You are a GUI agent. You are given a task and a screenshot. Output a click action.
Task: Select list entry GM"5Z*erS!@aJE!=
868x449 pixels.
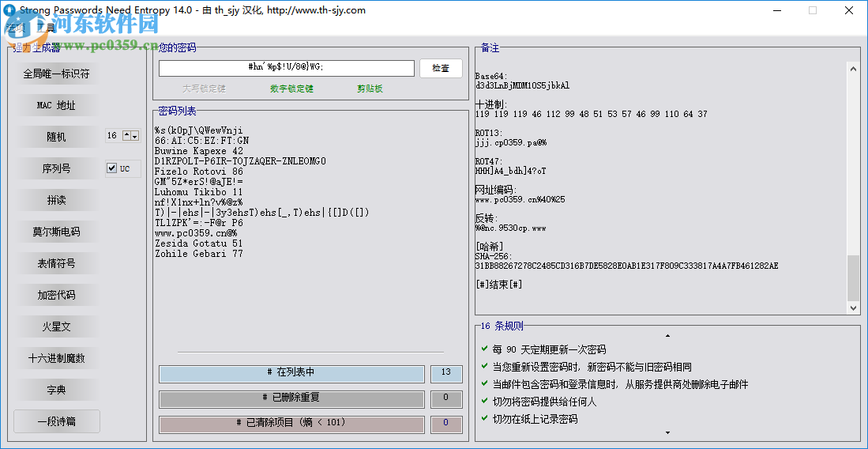coord(199,182)
